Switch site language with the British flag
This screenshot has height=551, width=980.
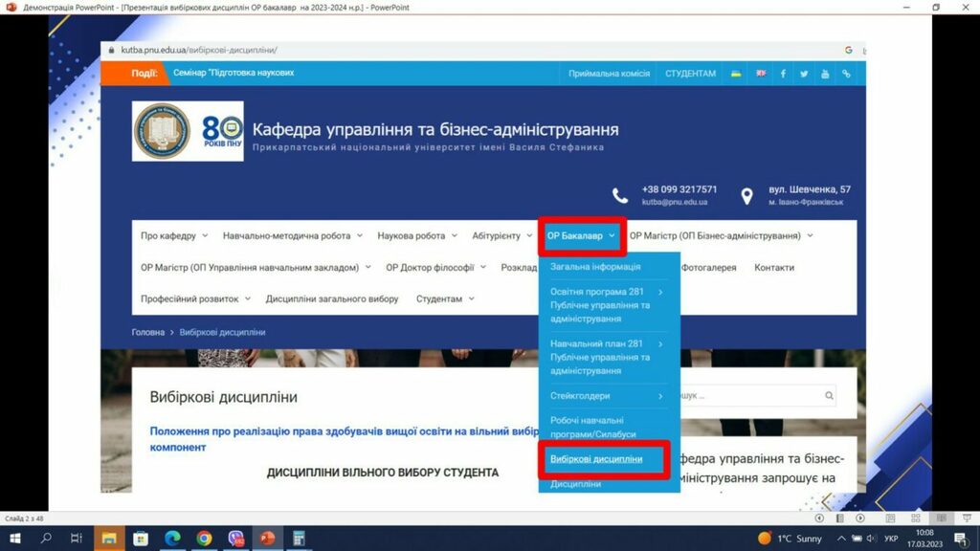tap(759, 73)
